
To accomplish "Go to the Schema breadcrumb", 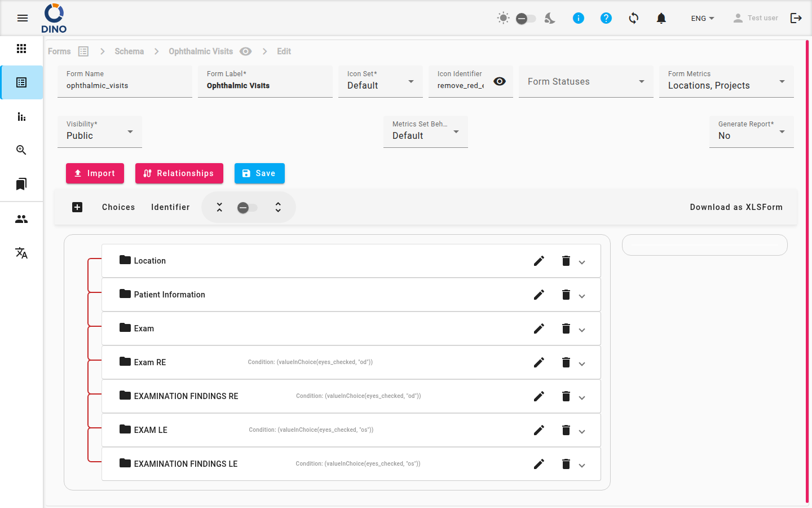I will [129, 51].
